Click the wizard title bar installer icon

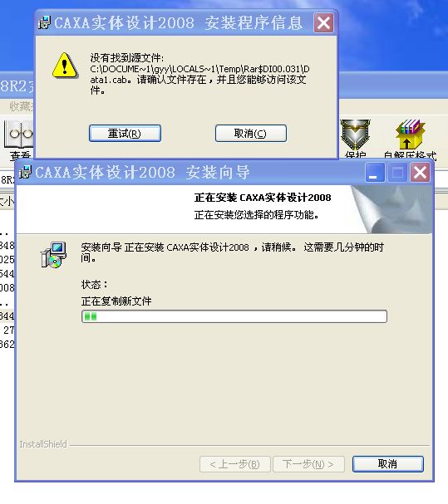(25, 172)
